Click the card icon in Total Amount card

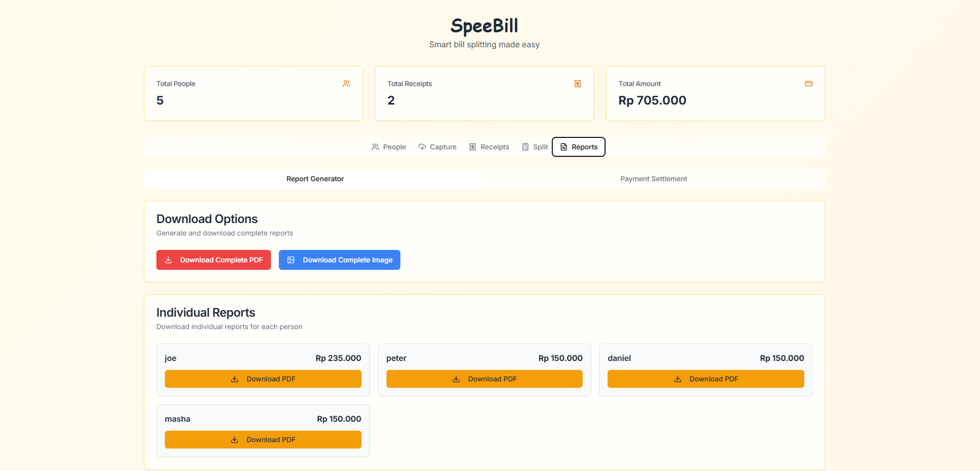pyautogui.click(x=809, y=84)
